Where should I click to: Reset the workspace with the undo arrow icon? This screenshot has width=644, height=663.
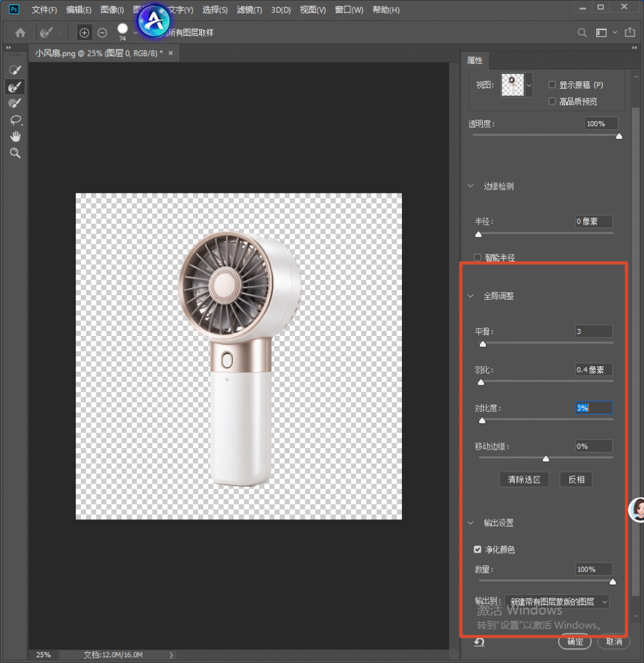(x=479, y=642)
